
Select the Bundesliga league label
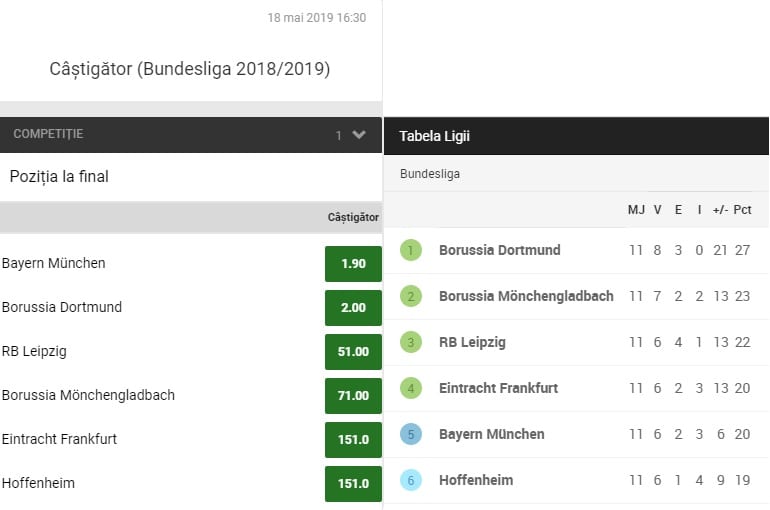coord(430,174)
